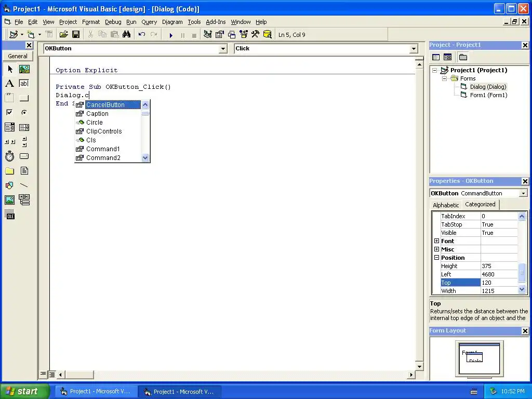This screenshot has width=532, height=399.
Task: Undo the last edit via toolbar
Action: point(142,35)
